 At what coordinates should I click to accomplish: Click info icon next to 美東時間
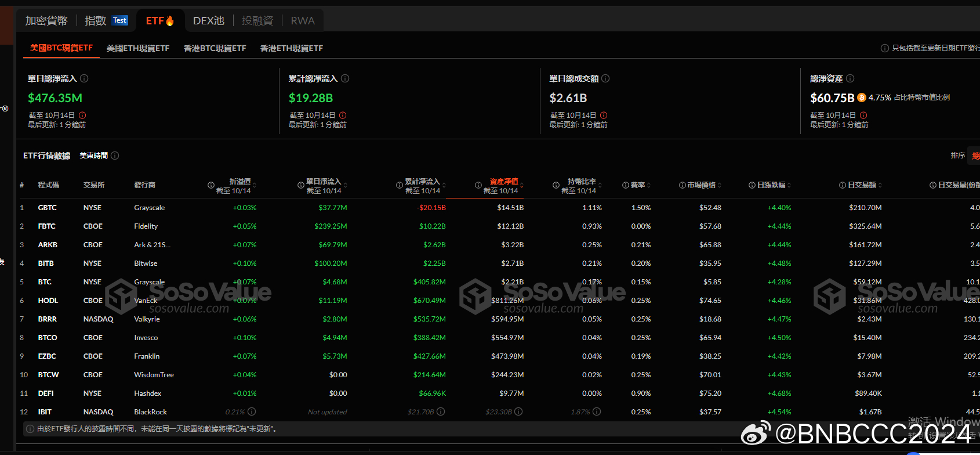[115, 156]
